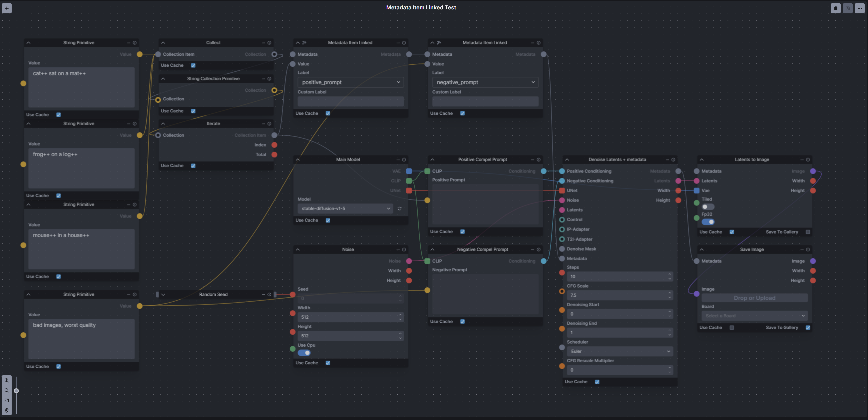
Task: Click the add node plus button
Action: pos(7,8)
